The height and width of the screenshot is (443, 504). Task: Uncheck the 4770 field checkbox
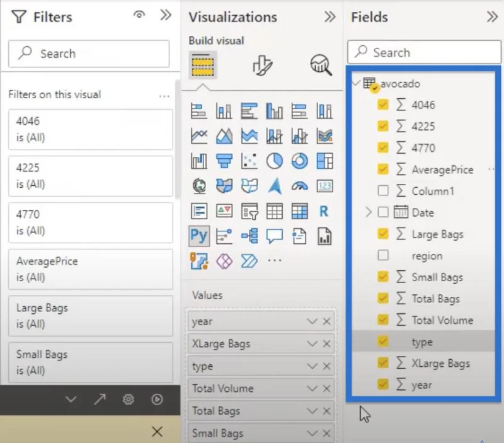[x=383, y=147]
